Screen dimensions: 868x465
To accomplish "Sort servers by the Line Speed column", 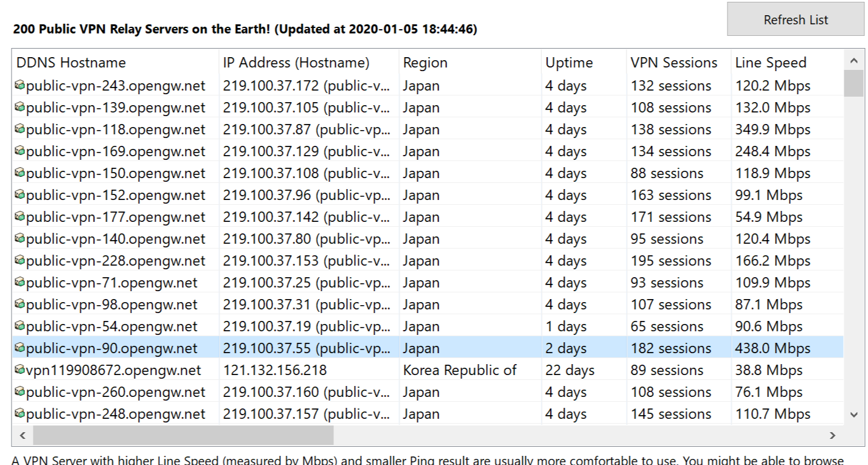I will point(771,62).
